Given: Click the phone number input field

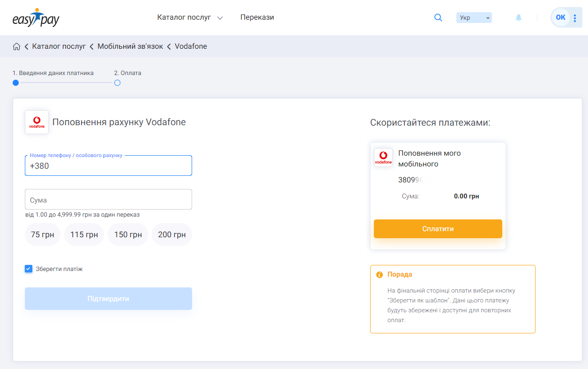Looking at the screenshot, I should click(x=108, y=166).
